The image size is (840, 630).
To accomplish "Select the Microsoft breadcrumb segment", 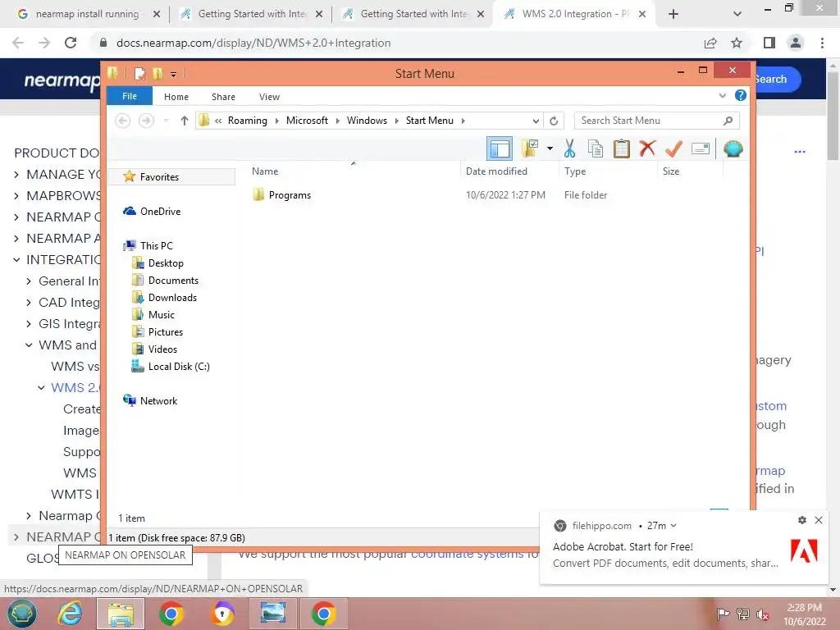I will pos(307,121).
